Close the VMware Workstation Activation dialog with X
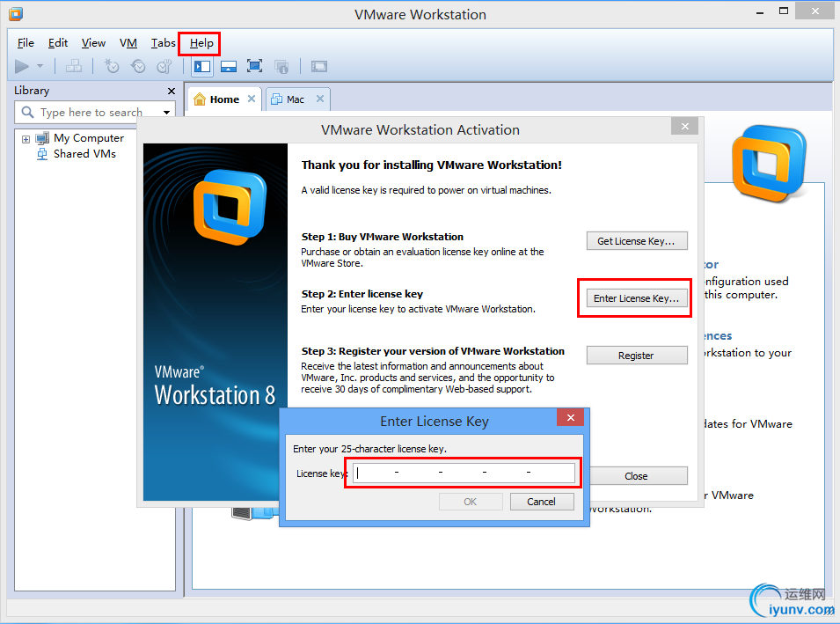The width and height of the screenshot is (840, 624). click(684, 127)
